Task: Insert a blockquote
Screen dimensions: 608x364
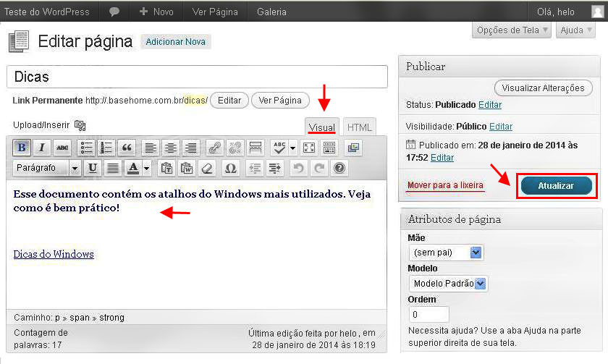Action: [127, 148]
